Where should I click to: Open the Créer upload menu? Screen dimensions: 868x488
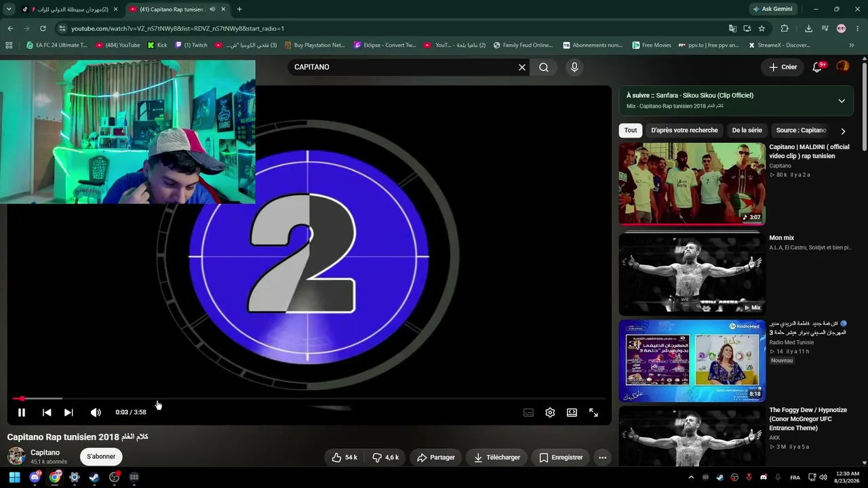783,67
